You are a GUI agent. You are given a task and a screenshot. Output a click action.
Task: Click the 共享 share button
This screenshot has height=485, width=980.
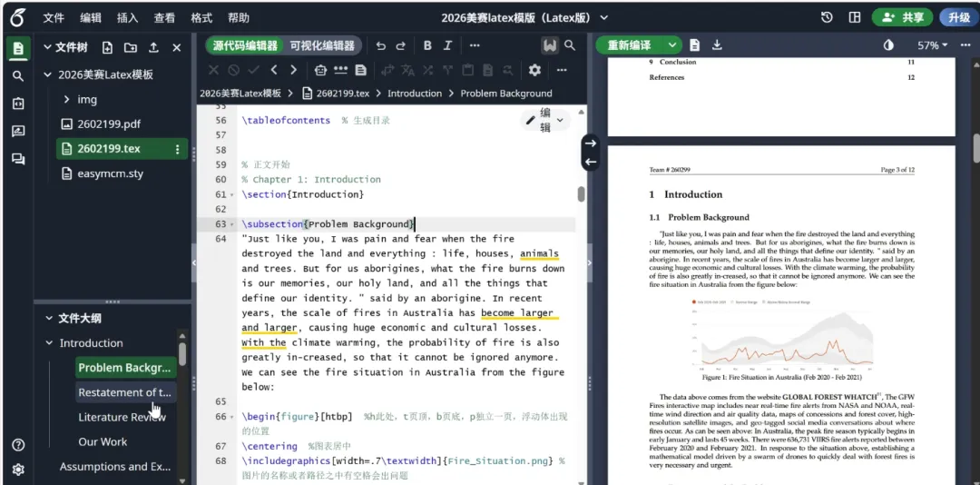tap(902, 17)
